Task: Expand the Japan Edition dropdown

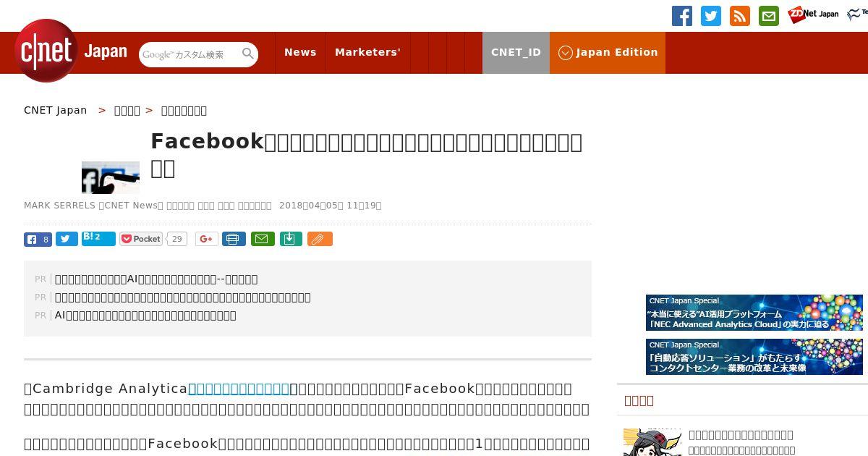Action: [x=608, y=52]
